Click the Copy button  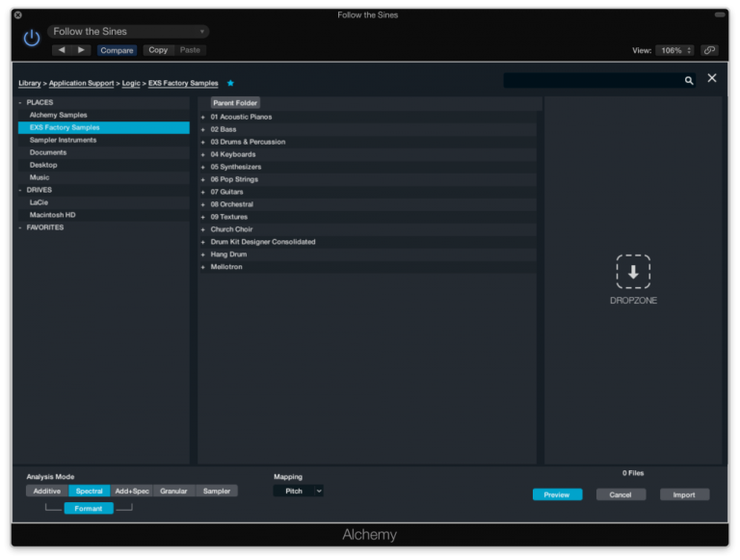pyautogui.click(x=158, y=50)
